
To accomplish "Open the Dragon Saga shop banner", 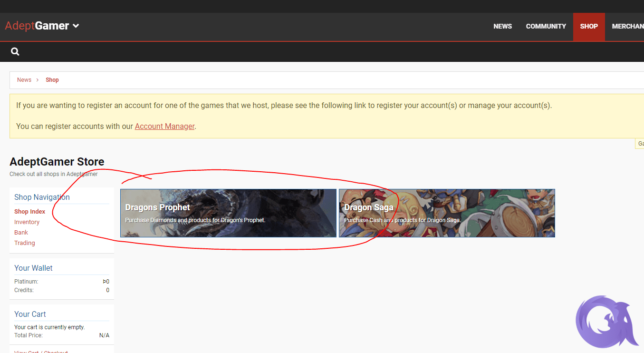I will [447, 213].
